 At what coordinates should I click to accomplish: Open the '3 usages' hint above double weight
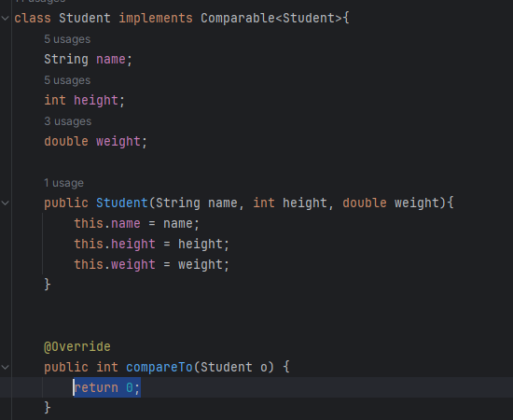[68, 121]
